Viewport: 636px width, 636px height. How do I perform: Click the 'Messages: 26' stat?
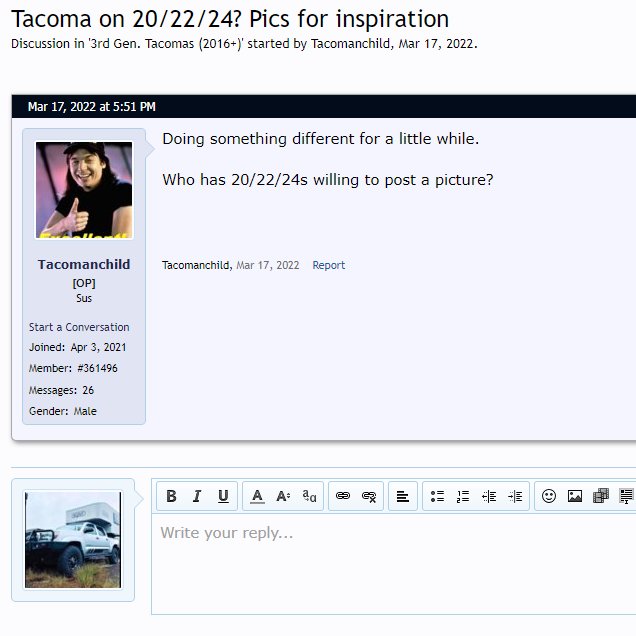point(61,390)
